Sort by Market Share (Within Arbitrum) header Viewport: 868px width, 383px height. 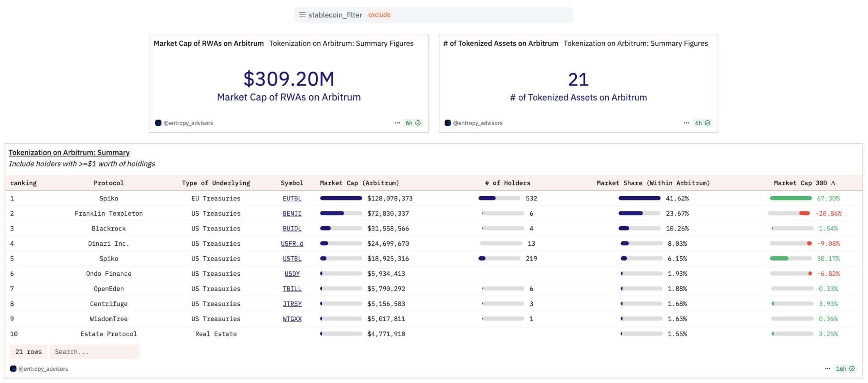(x=653, y=183)
